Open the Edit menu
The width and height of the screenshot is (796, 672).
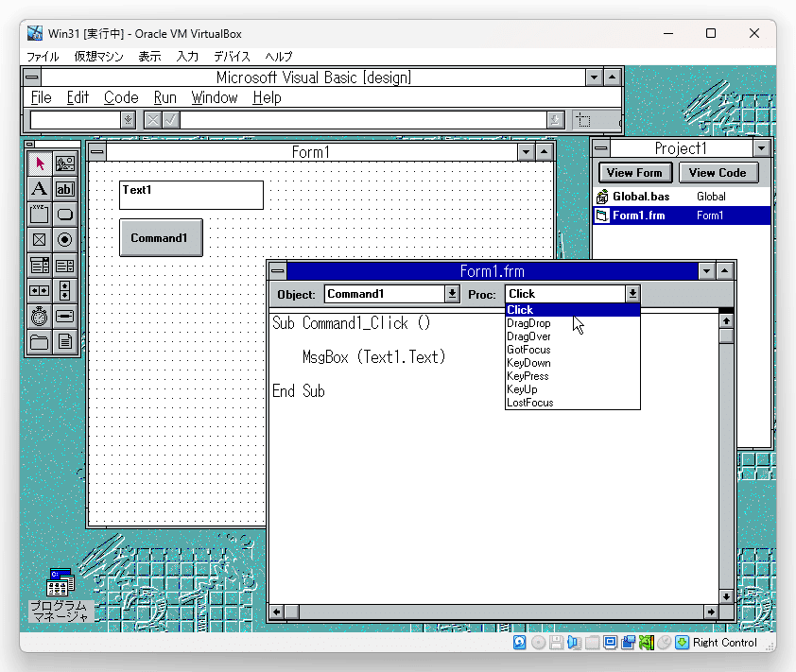tap(78, 97)
